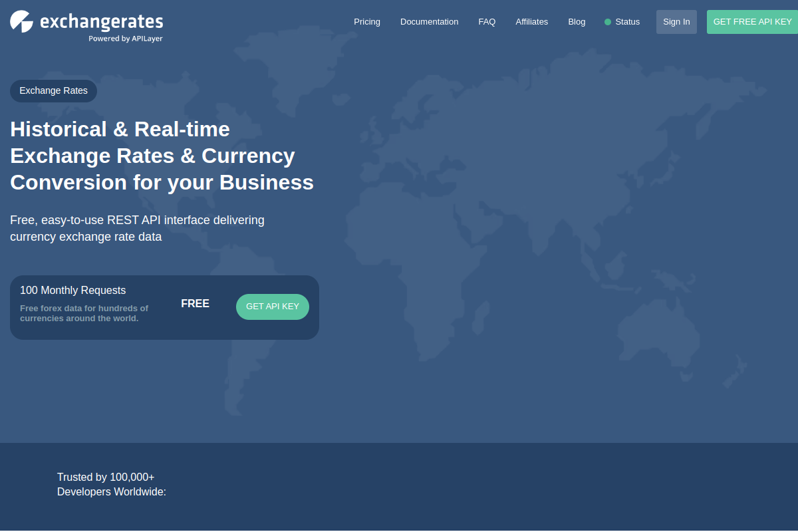Open the Documentation link

(x=429, y=22)
